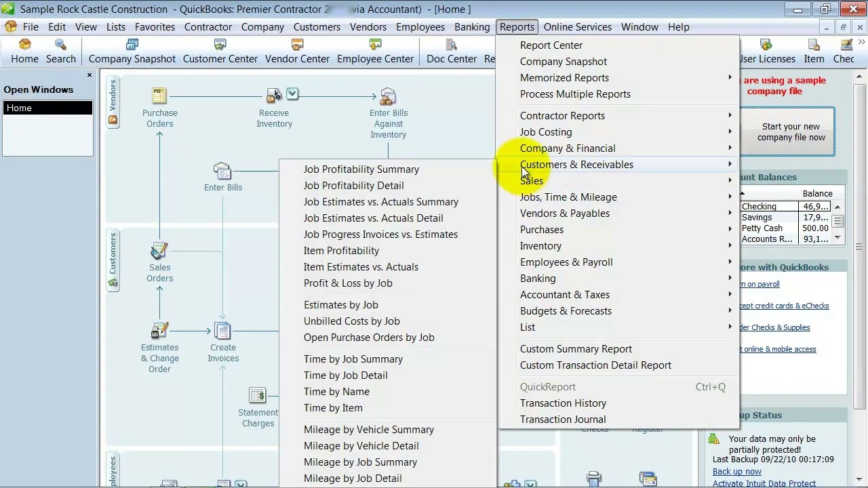Open Company Snapshot from the toolbar
868x488 pixels.
pos(132,52)
